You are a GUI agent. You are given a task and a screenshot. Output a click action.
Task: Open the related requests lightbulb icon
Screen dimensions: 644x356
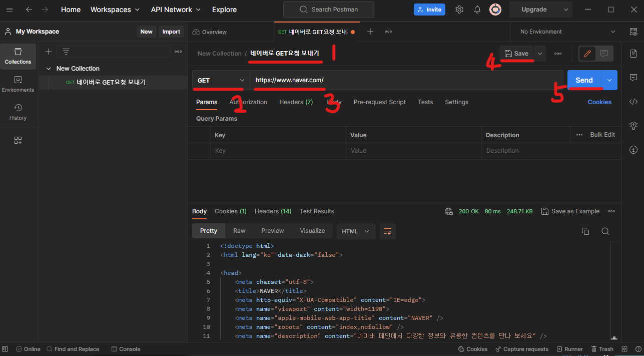click(633, 126)
